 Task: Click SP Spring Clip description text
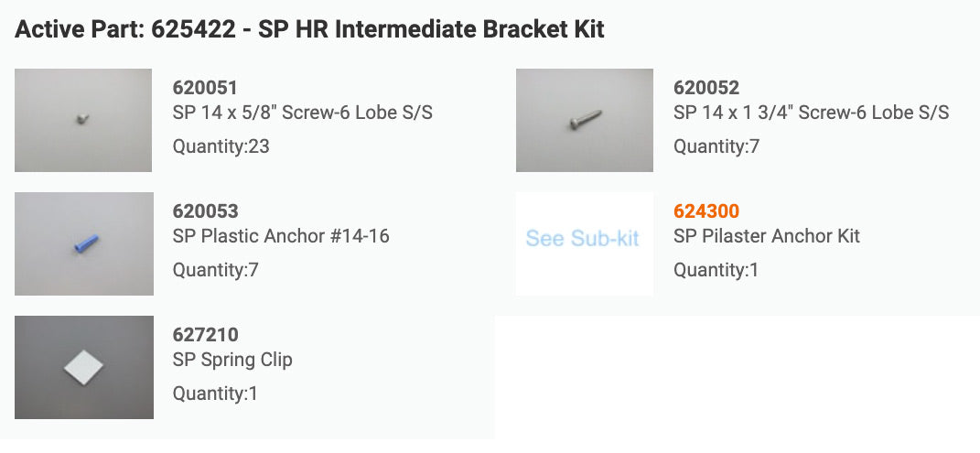coord(232,360)
